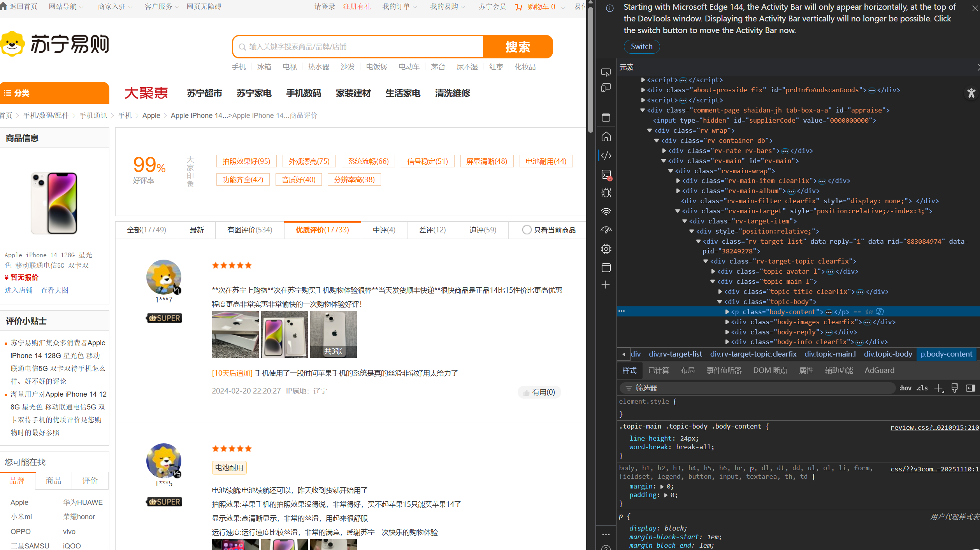The width and height of the screenshot is (980, 550).
Task: Toggle device emulation icon in DevTools
Action: point(606,88)
